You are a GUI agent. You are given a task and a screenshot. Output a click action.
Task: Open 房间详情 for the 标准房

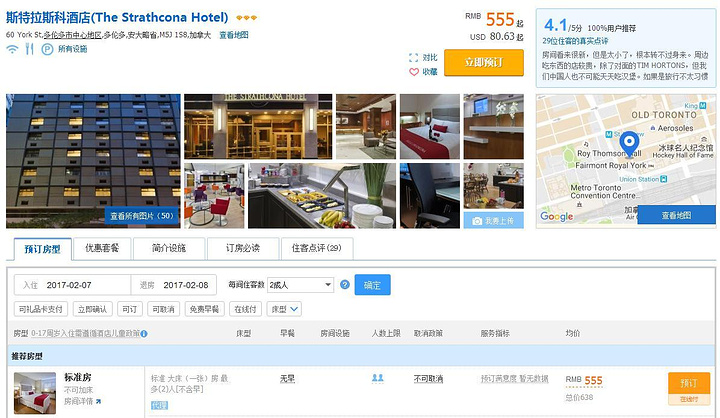(x=82, y=401)
